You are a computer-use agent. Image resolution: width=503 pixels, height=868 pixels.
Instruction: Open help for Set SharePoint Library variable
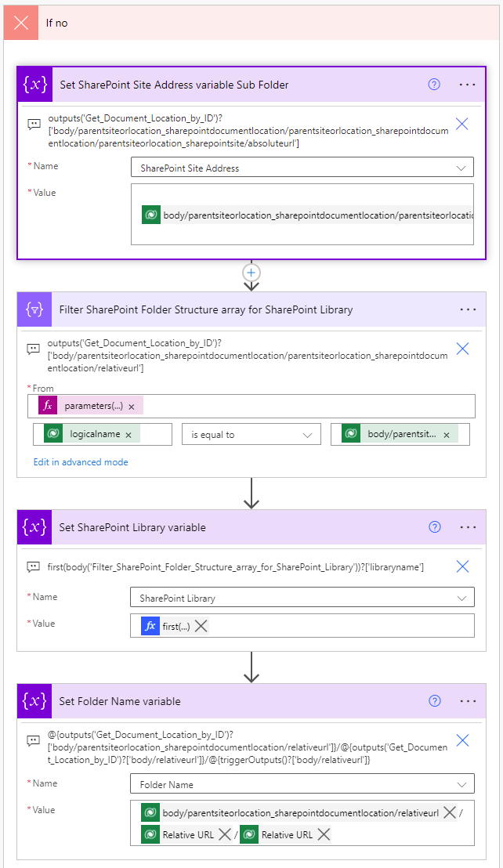click(435, 527)
